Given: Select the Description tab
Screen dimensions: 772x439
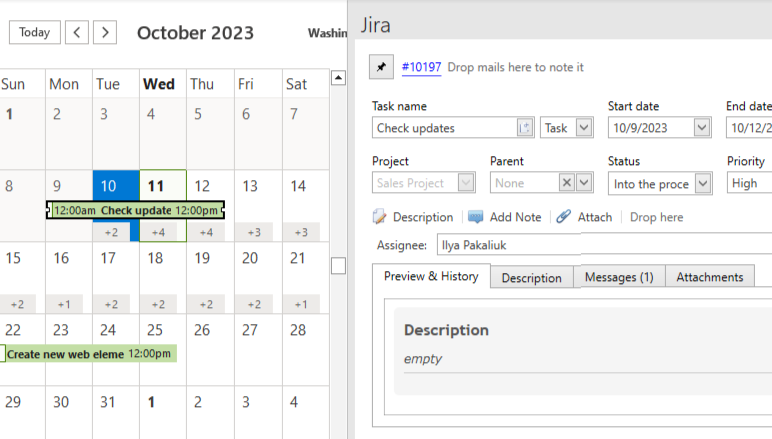Looking at the screenshot, I should [x=532, y=277].
